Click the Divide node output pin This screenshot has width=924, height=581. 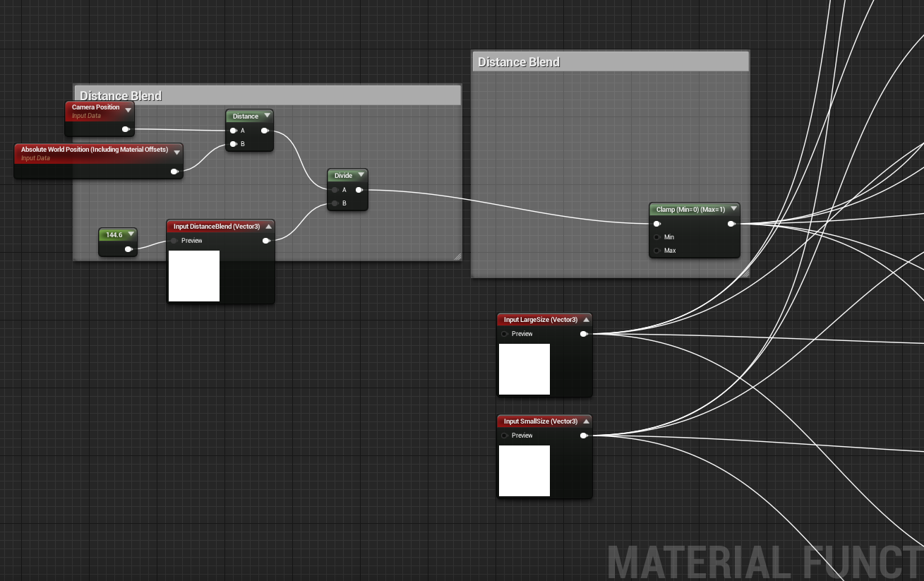pyautogui.click(x=359, y=190)
